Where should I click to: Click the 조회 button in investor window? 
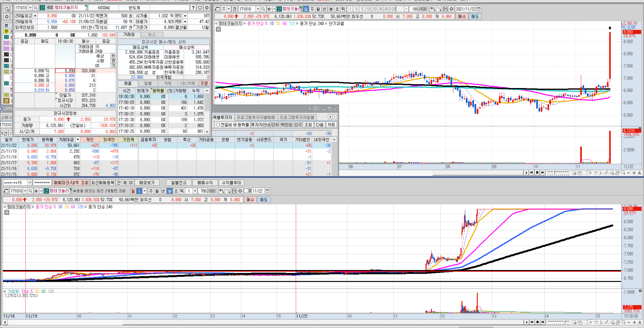click(x=308, y=125)
